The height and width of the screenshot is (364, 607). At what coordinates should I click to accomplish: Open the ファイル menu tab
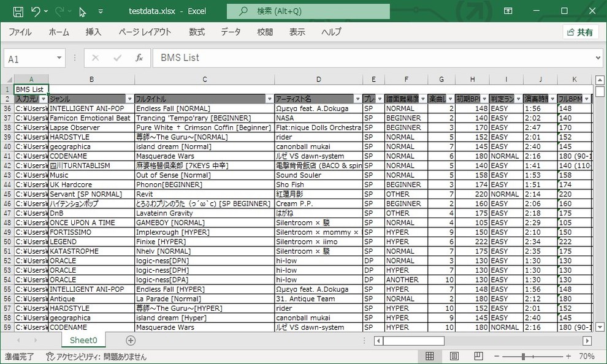[x=20, y=32]
